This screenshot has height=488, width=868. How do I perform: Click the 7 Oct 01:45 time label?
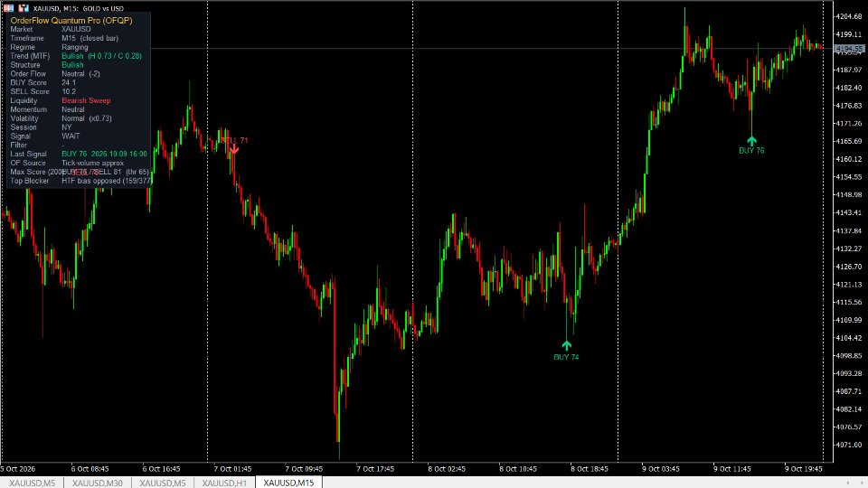[232, 469]
